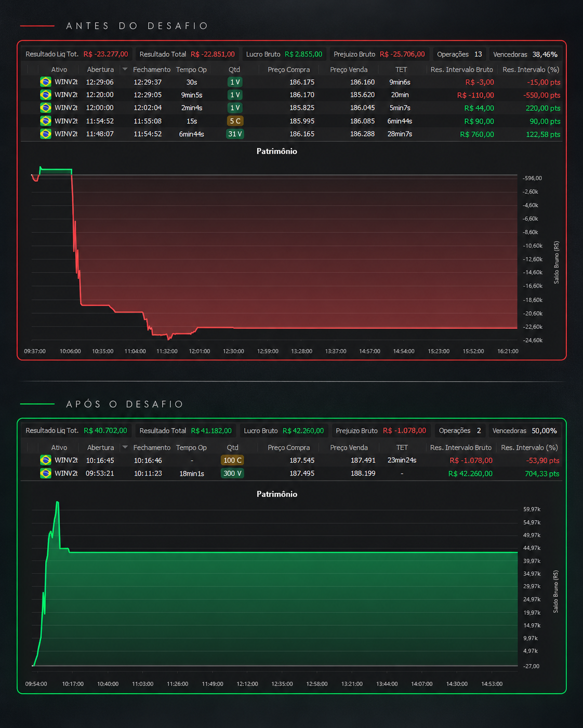Image resolution: width=583 pixels, height=728 pixels.
Task: Click the net result value "R$ -23.277,00"
Action: click(105, 54)
